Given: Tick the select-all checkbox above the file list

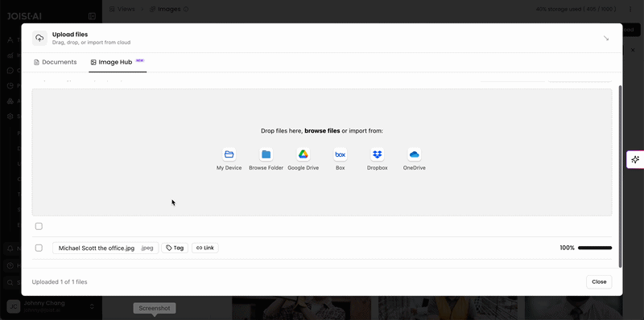Looking at the screenshot, I should click(39, 226).
